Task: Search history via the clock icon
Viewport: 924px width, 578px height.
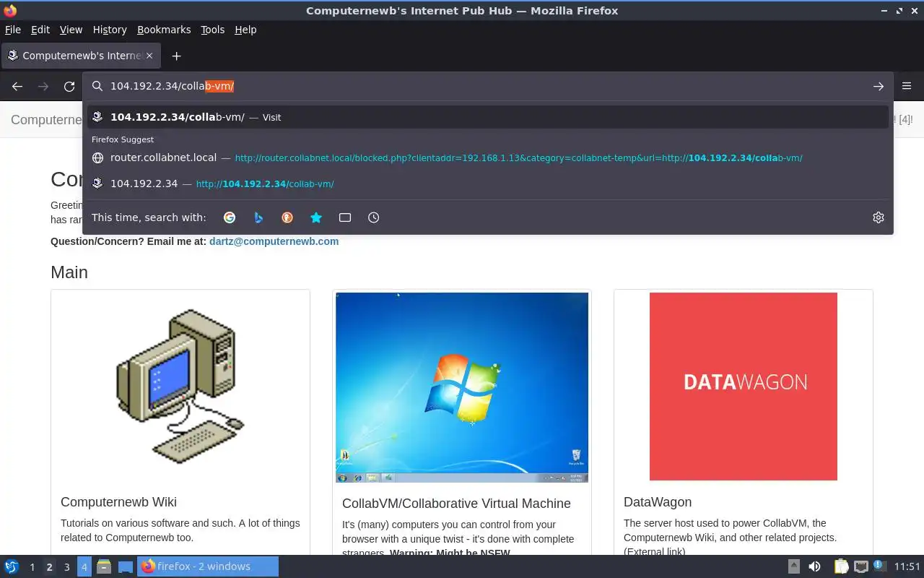Action: [373, 217]
